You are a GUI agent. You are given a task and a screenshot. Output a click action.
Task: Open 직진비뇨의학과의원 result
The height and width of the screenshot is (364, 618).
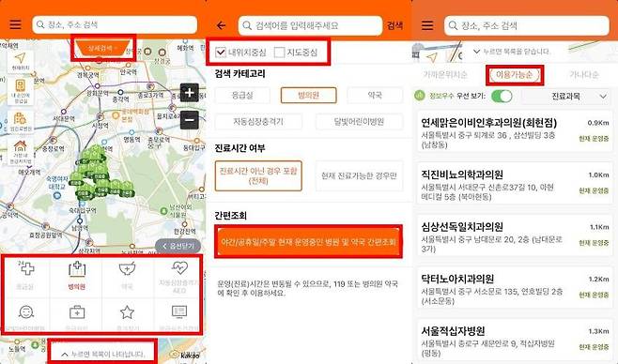515,184
